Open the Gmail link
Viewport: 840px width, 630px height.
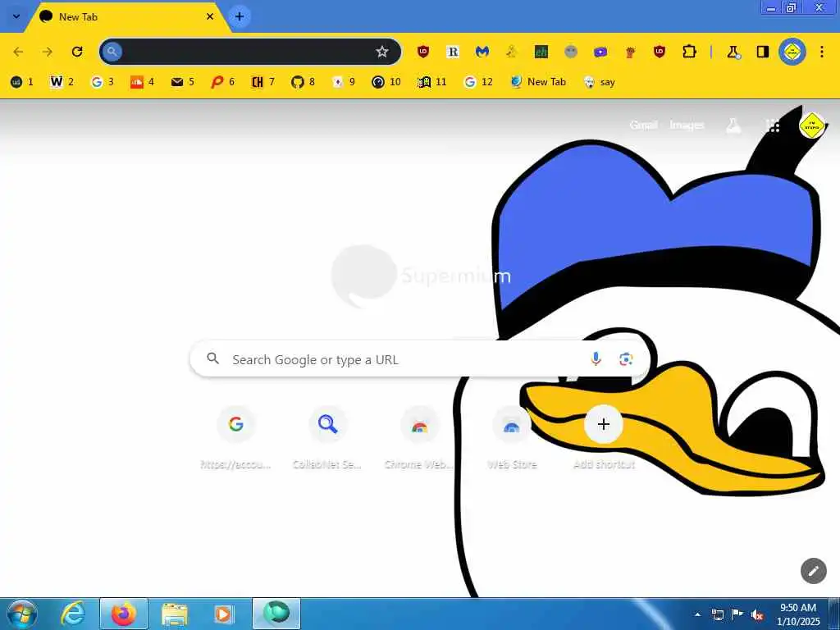643,126
